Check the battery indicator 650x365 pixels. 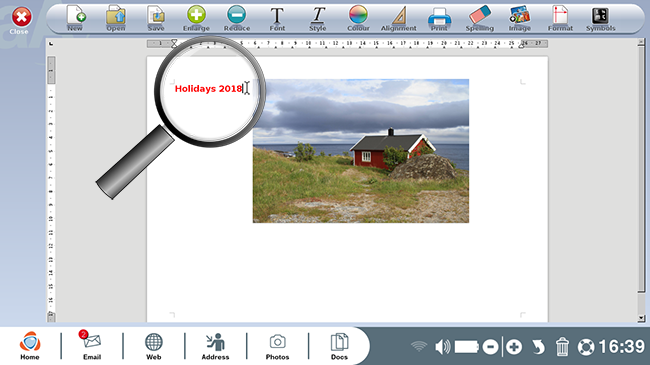467,346
